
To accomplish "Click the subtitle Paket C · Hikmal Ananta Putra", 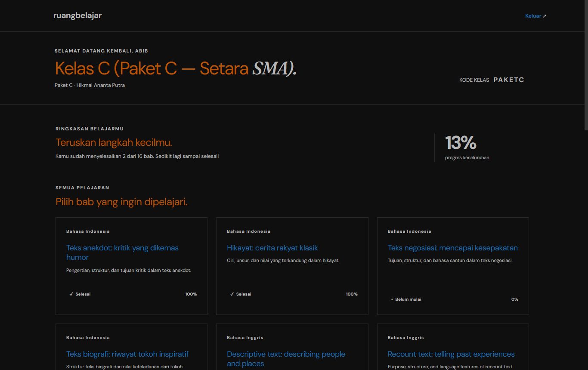I will coord(90,85).
